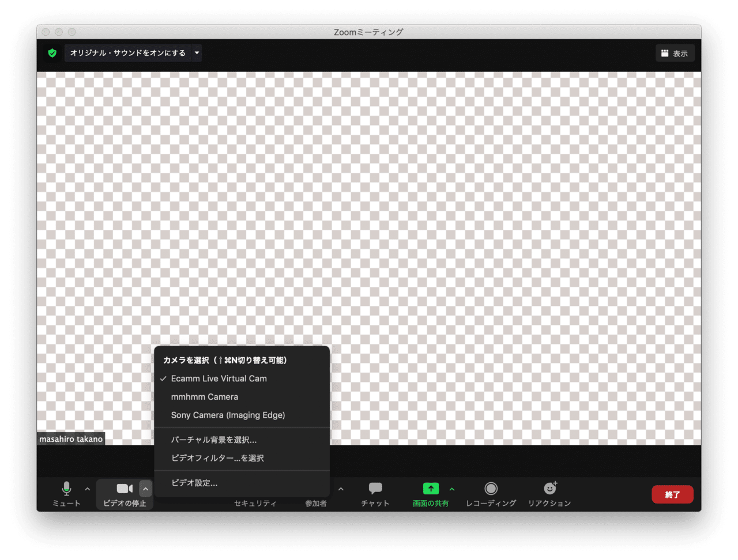Expand participants options arrow
The image size is (738, 560).
pos(341,489)
